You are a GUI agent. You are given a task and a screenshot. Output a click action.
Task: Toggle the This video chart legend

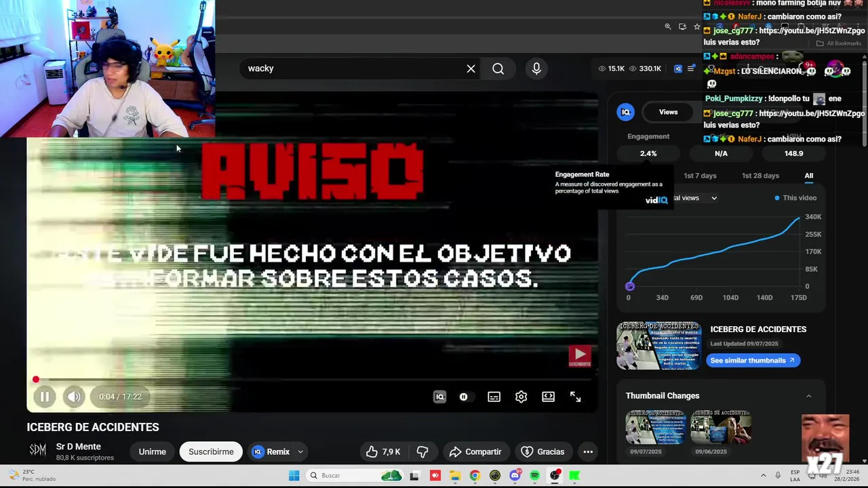coord(795,198)
